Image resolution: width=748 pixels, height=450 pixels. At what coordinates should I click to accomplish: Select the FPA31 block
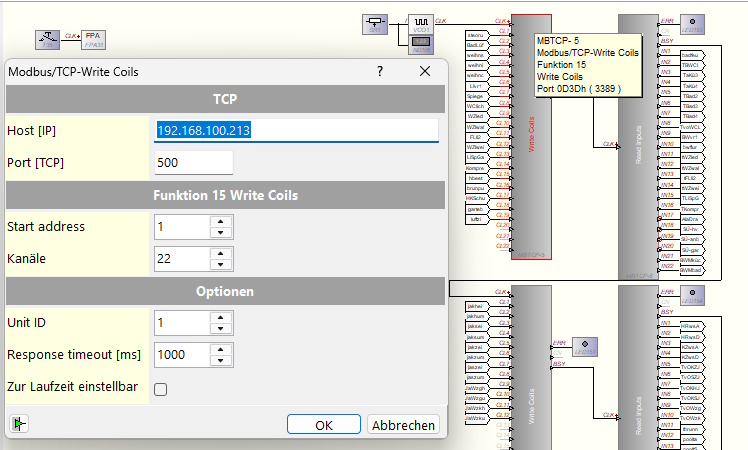[x=94, y=40]
